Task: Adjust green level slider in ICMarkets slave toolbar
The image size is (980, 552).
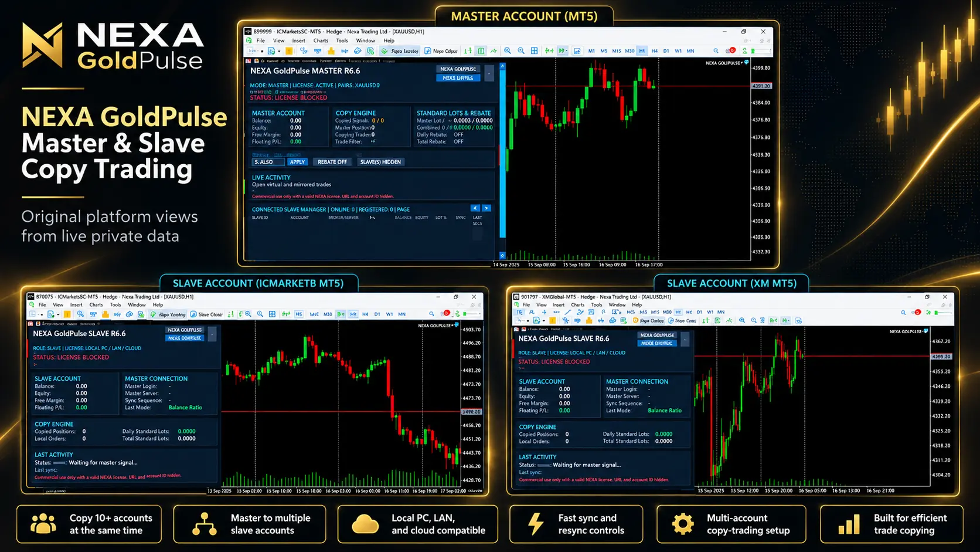Action: 472,314
